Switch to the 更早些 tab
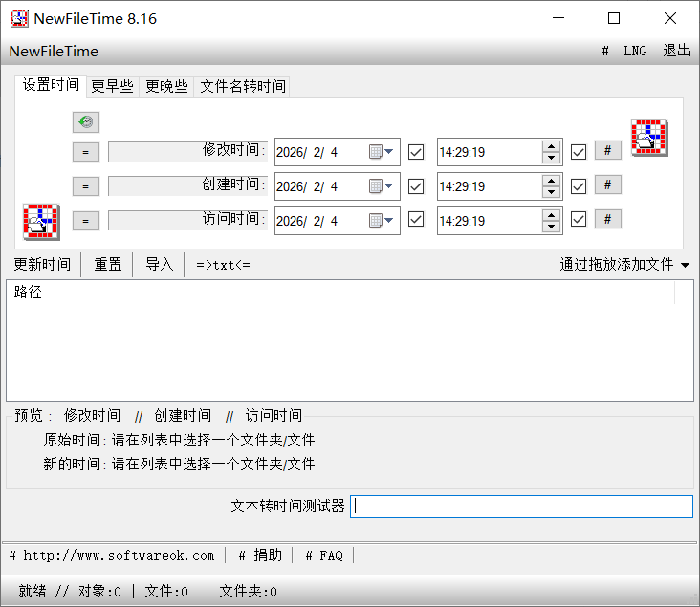This screenshot has height=607, width=700. pyautogui.click(x=112, y=87)
